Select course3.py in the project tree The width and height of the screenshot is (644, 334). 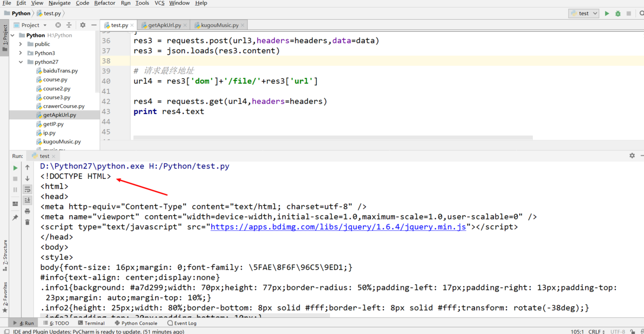pos(57,97)
